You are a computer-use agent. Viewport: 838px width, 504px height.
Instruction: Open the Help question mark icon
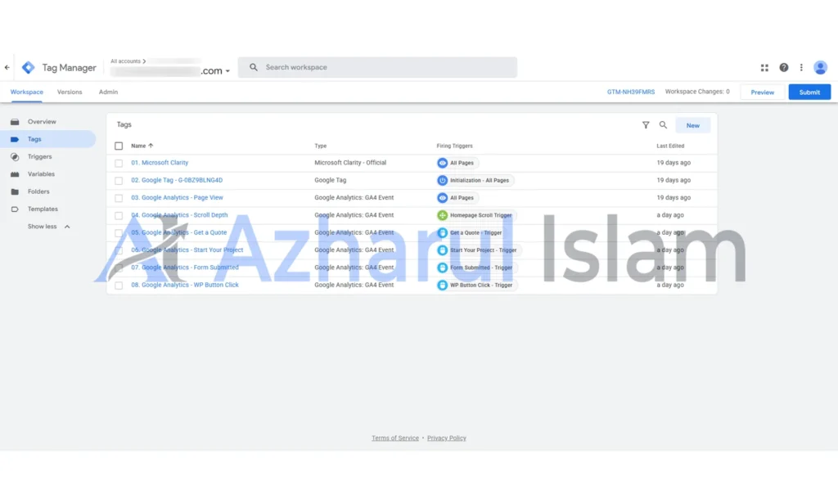click(x=783, y=67)
